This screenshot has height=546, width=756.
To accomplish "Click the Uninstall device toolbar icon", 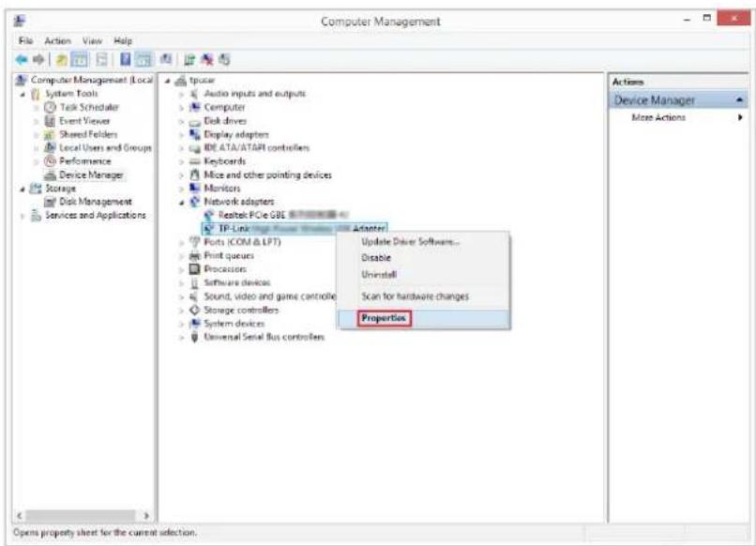I will (x=207, y=60).
